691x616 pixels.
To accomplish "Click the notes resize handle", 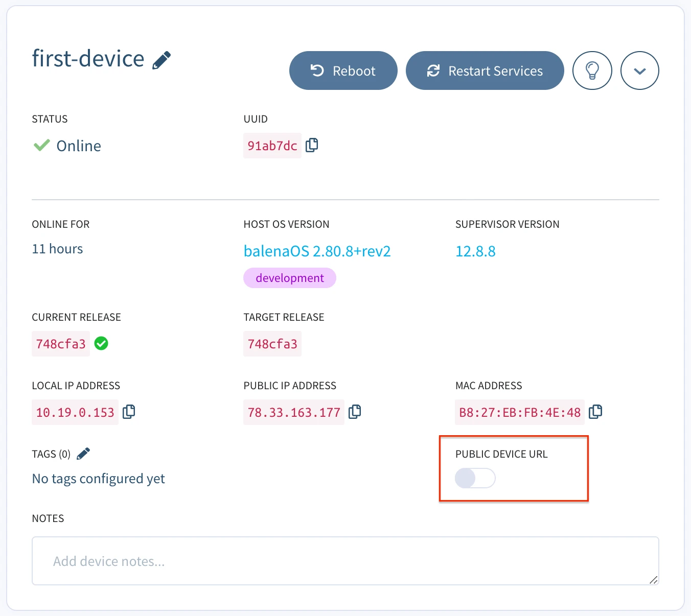I will point(653,580).
